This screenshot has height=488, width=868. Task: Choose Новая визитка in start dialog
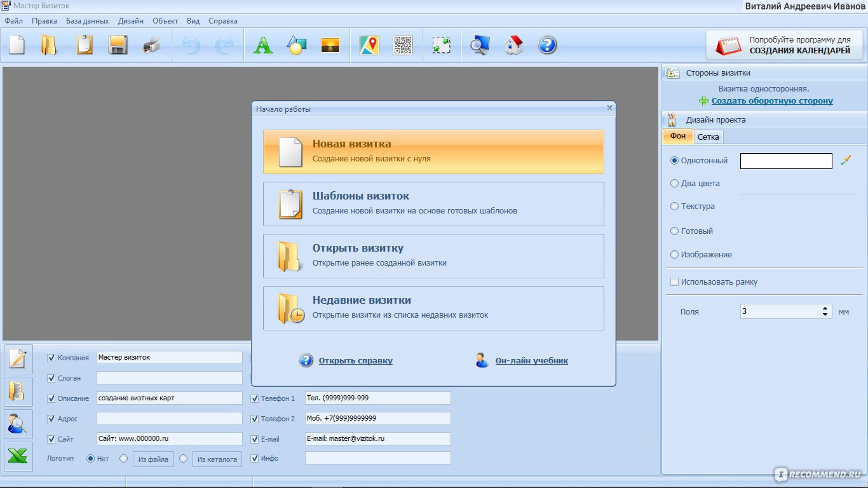(x=433, y=152)
